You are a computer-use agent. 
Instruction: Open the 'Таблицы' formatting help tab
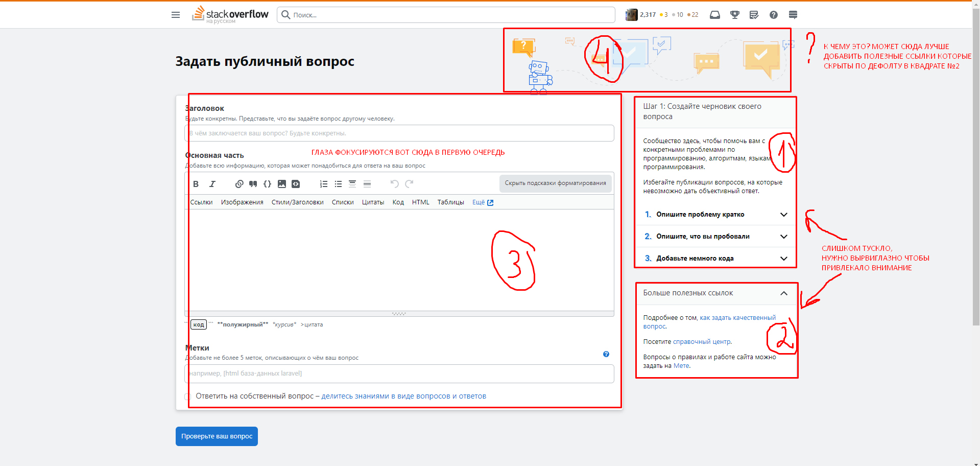451,202
